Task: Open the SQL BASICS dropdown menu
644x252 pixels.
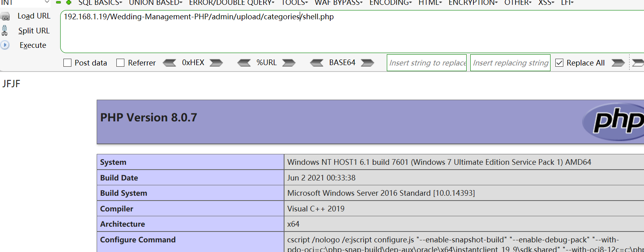Action: 100,3
